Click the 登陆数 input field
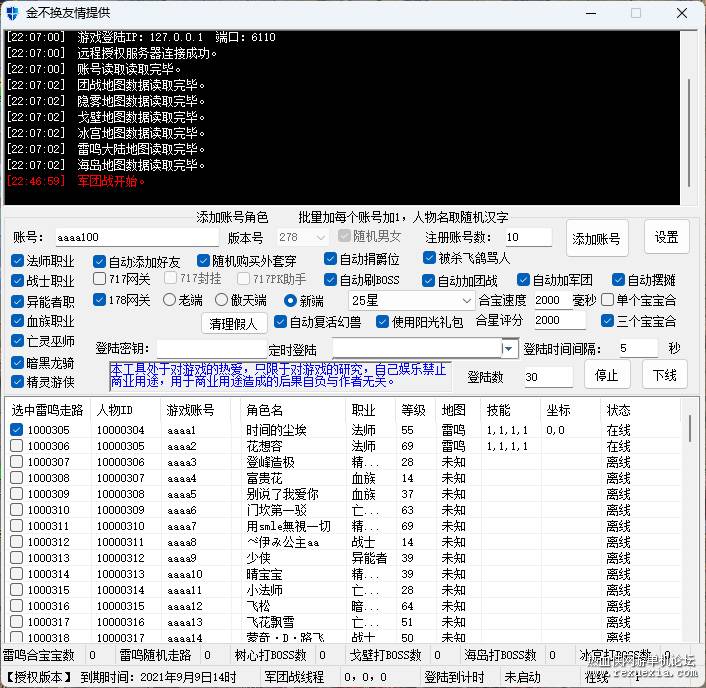Screen dimensions: 706x688 pos(549,377)
